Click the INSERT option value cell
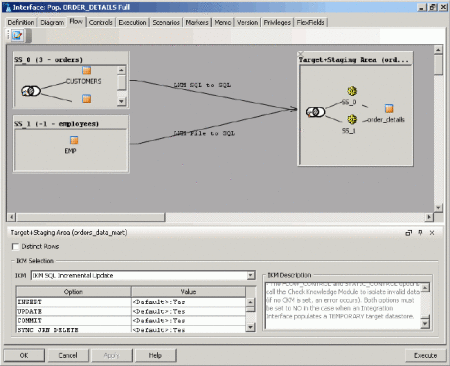Screen dimensions: 450x366 click(x=188, y=302)
